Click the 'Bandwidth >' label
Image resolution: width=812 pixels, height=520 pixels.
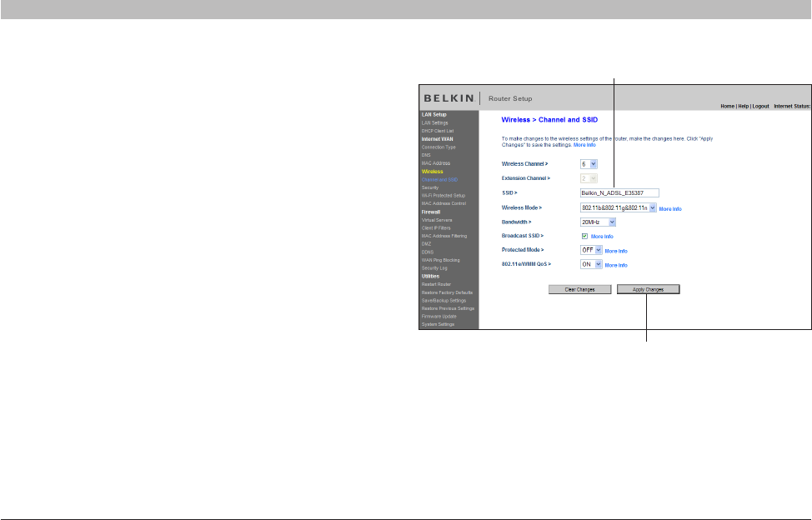coord(516,222)
